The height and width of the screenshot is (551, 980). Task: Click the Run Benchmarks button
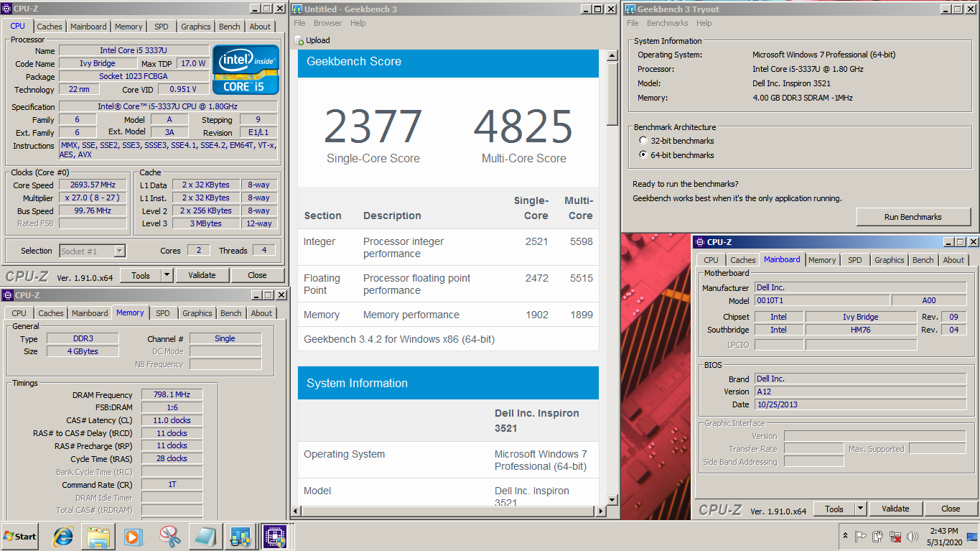click(913, 217)
